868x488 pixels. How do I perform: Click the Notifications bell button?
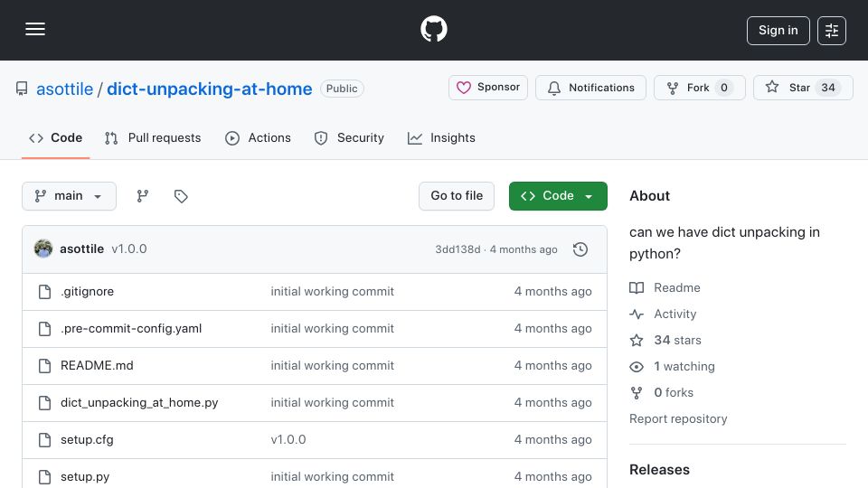[x=590, y=88]
